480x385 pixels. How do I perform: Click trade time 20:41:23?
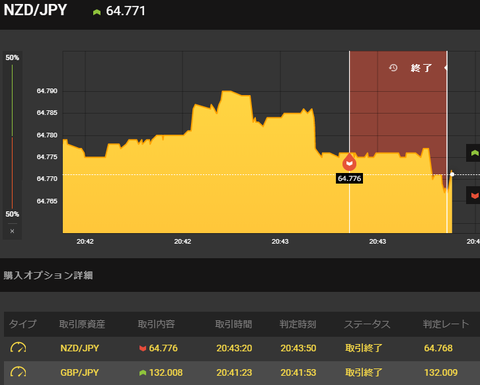point(234,372)
